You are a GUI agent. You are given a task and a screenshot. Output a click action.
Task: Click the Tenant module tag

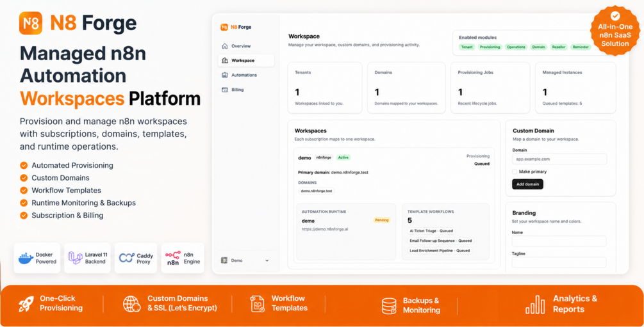[x=466, y=47]
